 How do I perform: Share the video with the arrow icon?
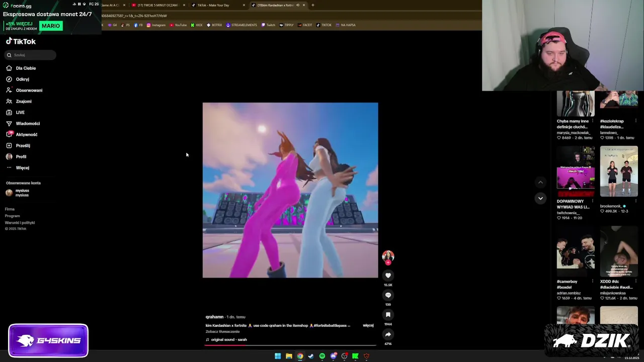[388, 334]
